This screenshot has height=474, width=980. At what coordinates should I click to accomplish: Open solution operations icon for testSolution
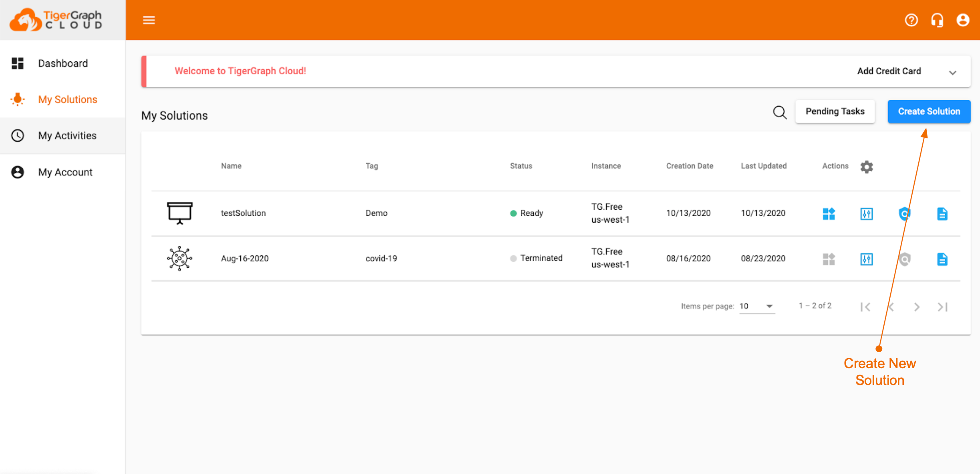point(866,214)
